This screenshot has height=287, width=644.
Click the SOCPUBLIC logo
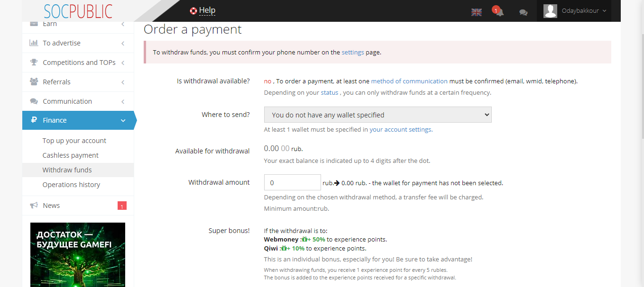click(78, 11)
